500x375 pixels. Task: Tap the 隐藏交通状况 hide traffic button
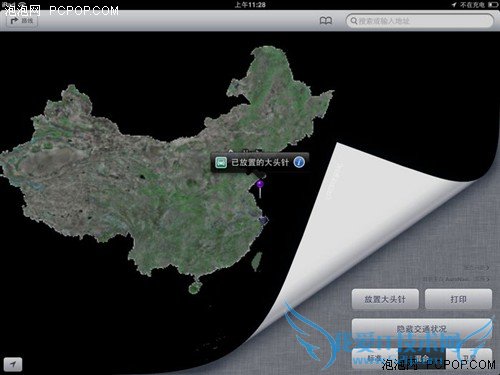pos(422,329)
